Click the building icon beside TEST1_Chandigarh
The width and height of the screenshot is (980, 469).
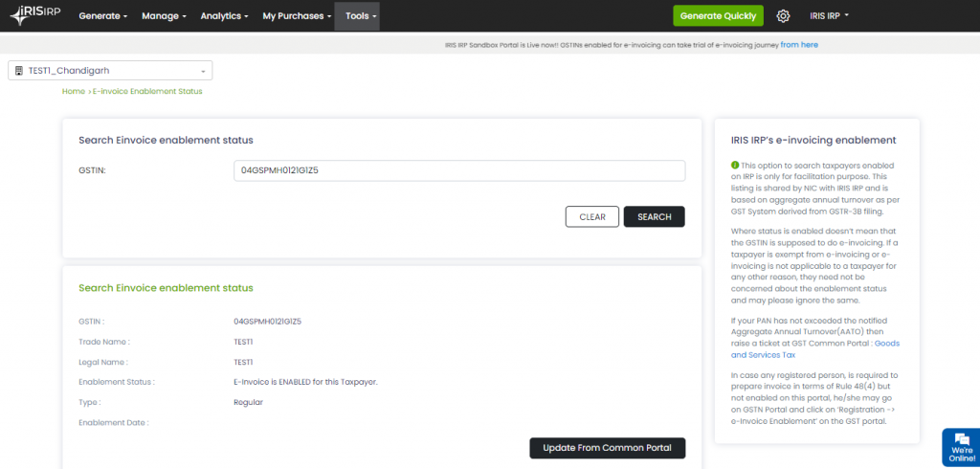(x=19, y=71)
